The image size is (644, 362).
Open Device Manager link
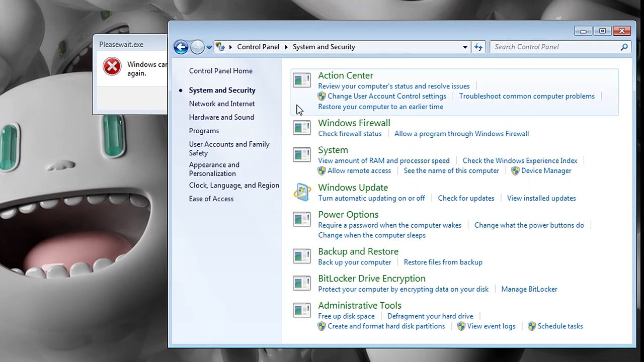(x=546, y=170)
